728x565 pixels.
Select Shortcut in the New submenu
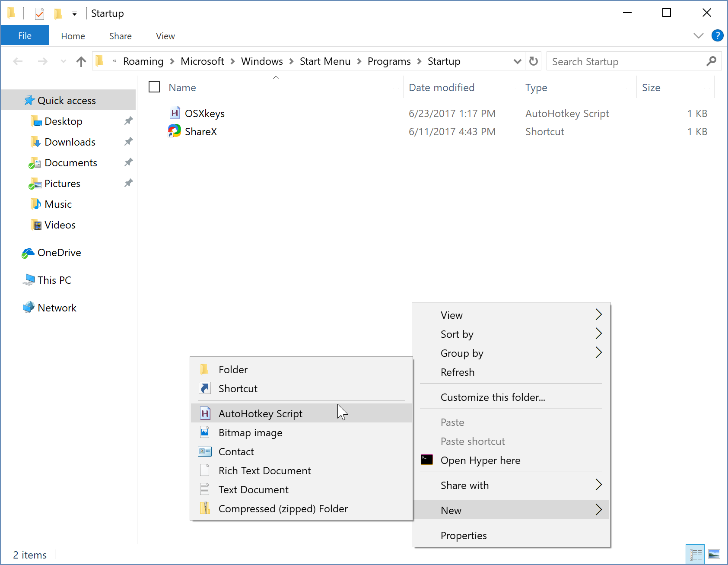(x=301, y=388)
